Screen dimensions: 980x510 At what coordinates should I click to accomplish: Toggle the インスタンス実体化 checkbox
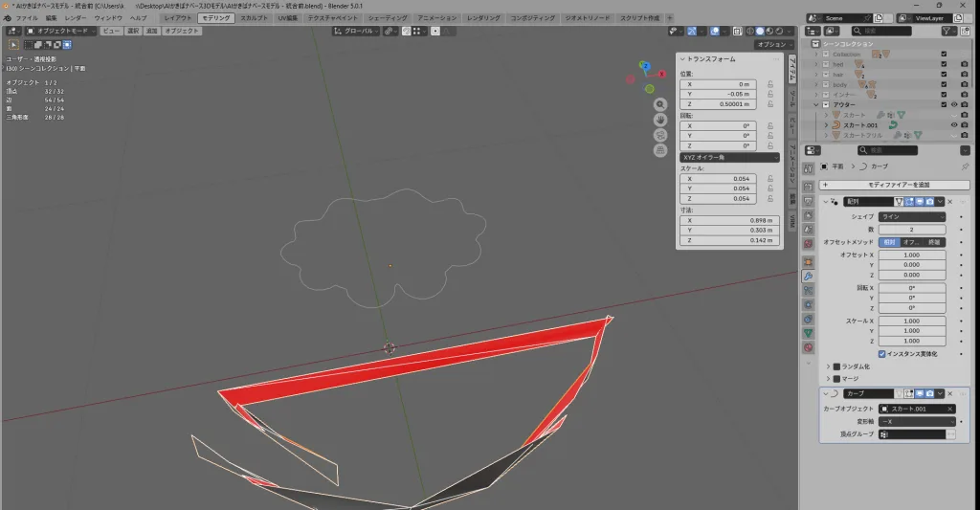point(882,354)
